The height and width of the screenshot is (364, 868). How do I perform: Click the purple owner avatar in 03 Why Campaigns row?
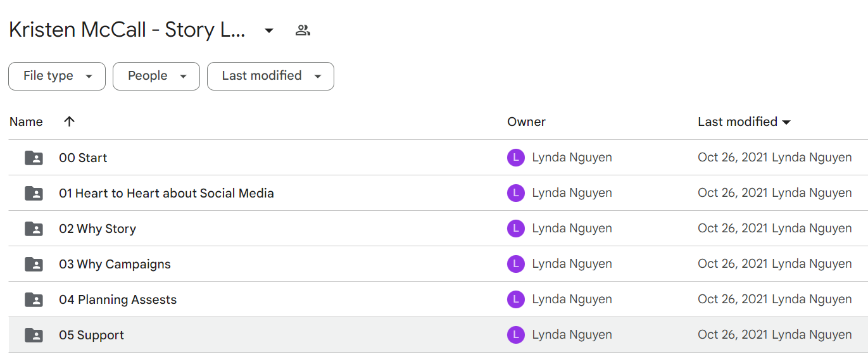click(x=516, y=264)
